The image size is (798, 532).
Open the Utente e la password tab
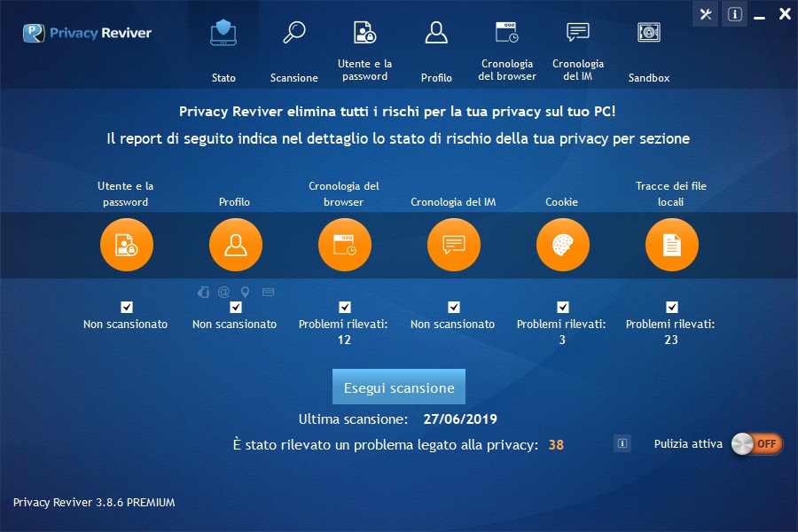click(x=365, y=50)
